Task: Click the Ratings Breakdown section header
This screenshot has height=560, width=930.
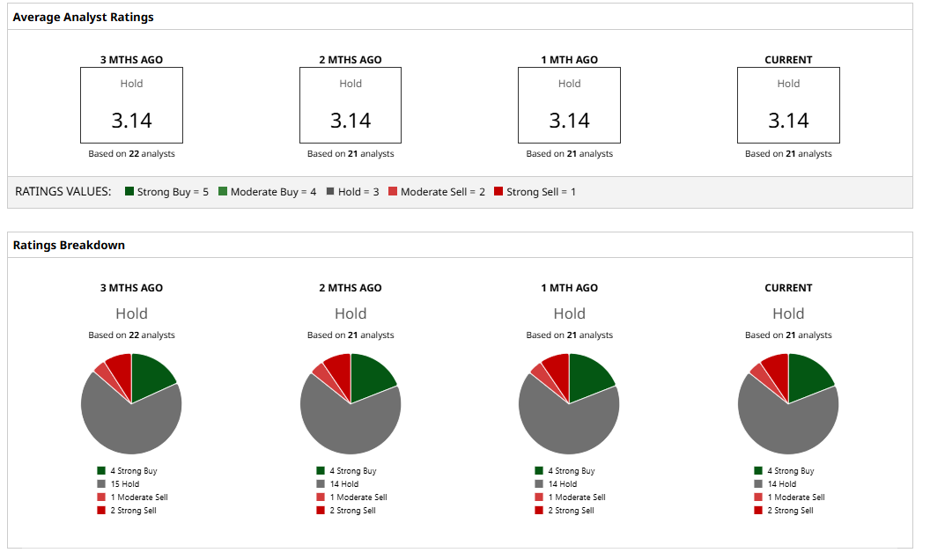Action: (x=69, y=245)
